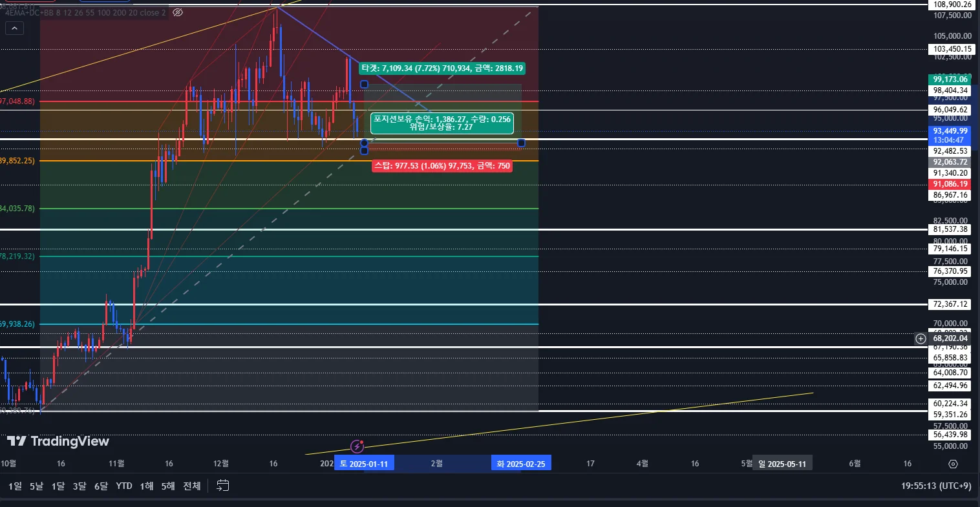Screen dimensions: 980x507
Task: Set chart range to 1일
Action: coord(16,486)
